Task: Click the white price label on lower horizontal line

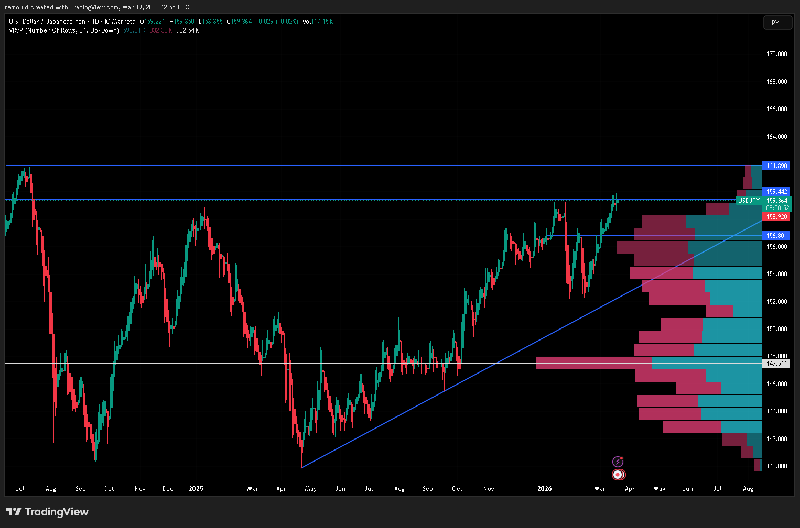Action: [x=775, y=363]
